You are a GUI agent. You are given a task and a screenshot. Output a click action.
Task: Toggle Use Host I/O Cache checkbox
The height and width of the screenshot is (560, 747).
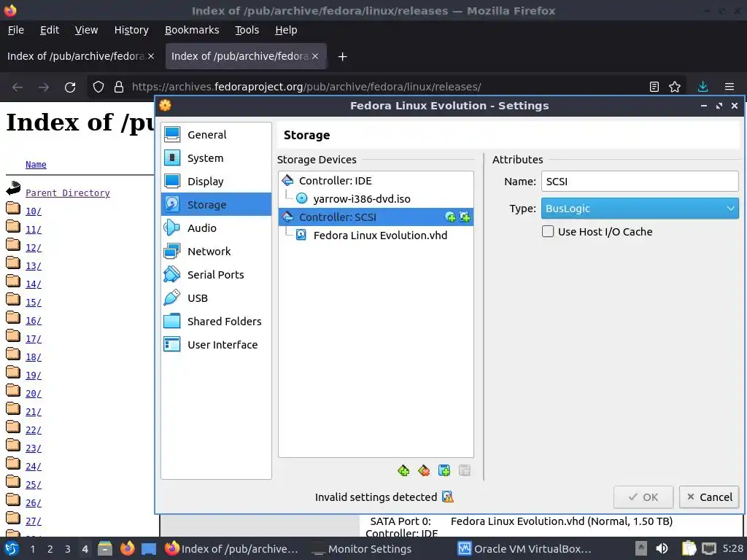[x=548, y=231]
